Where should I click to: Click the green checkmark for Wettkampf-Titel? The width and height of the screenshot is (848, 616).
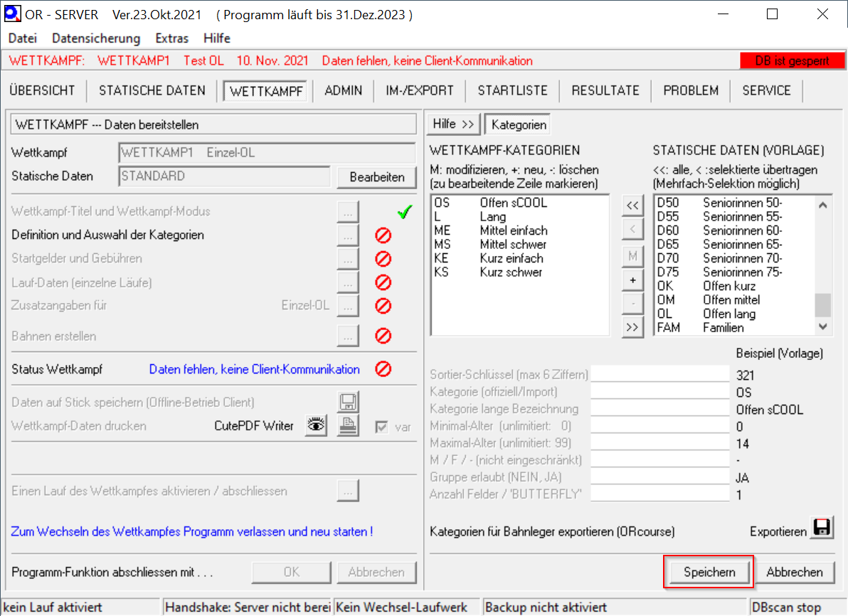coord(405,211)
